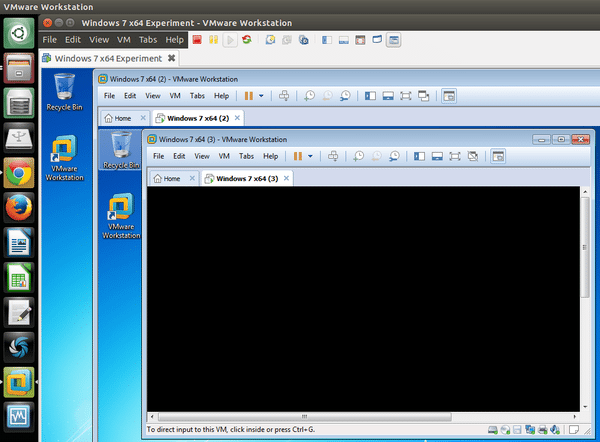The width and height of the screenshot is (600, 442).
Task: Toggle the console view button in outer toolbar
Action: 394,40
